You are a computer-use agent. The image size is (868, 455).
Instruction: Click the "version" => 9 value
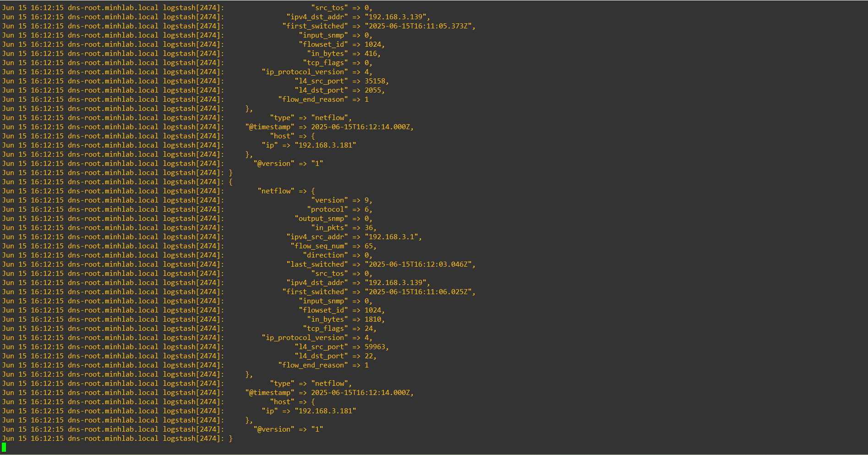(x=366, y=200)
